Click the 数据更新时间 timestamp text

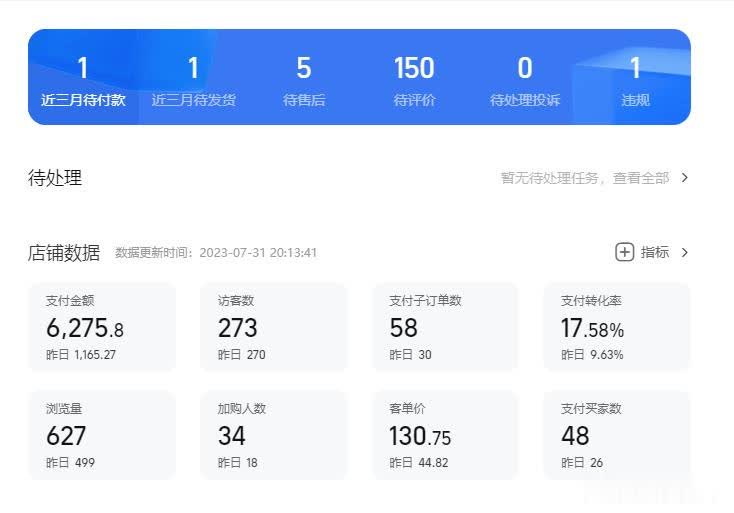(x=216, y=253)
